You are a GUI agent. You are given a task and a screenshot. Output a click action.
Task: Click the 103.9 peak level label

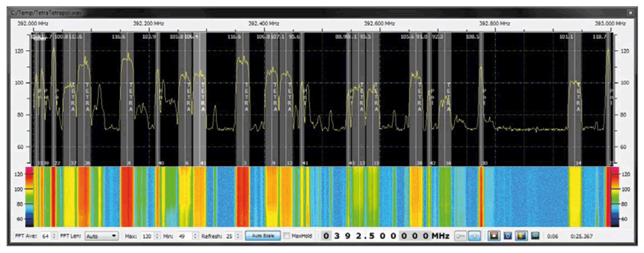coord(149,37)
